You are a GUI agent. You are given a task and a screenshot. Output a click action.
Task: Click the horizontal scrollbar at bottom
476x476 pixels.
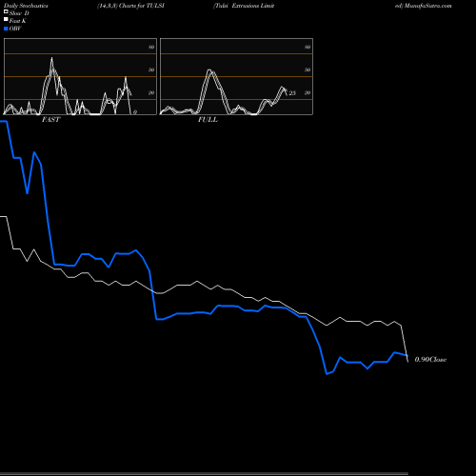pyautogui.click(x=204, y=473)
